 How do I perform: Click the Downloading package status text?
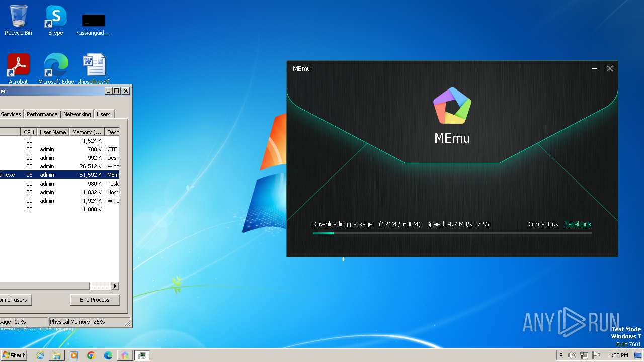342,224
